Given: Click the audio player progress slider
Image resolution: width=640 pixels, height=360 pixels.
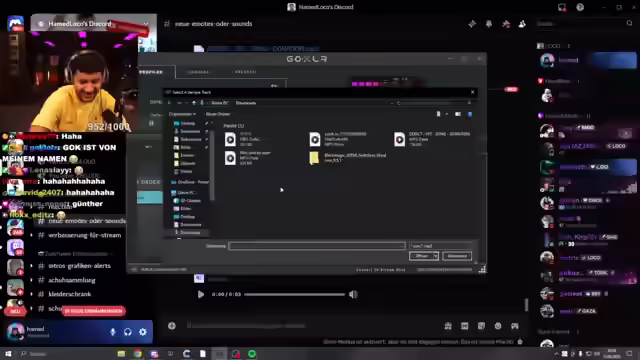Looking at the screenshot, I should tap(294, 294).
